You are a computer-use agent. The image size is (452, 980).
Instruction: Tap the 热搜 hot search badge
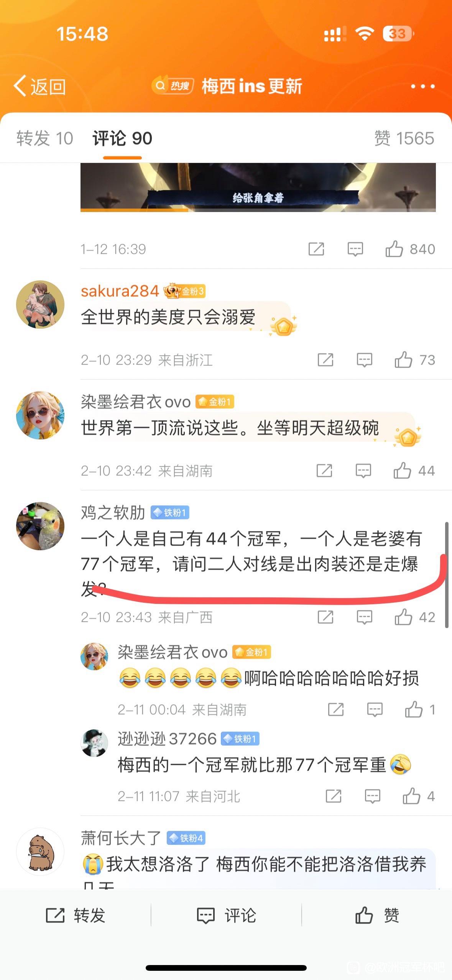(x=173, y=86)
